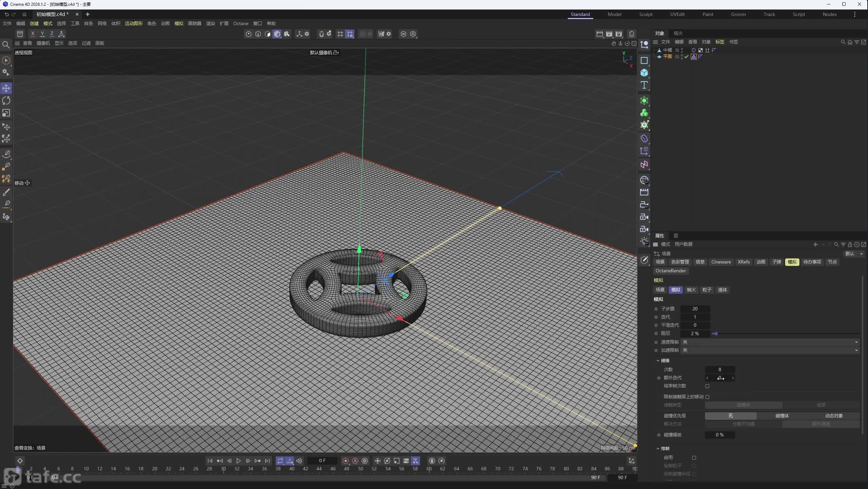Open the 运动图形 menu

point(133,23)
